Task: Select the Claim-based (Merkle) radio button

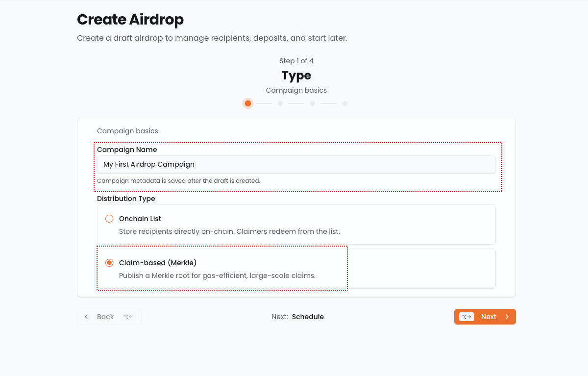Action: click(x=109, y=263)
